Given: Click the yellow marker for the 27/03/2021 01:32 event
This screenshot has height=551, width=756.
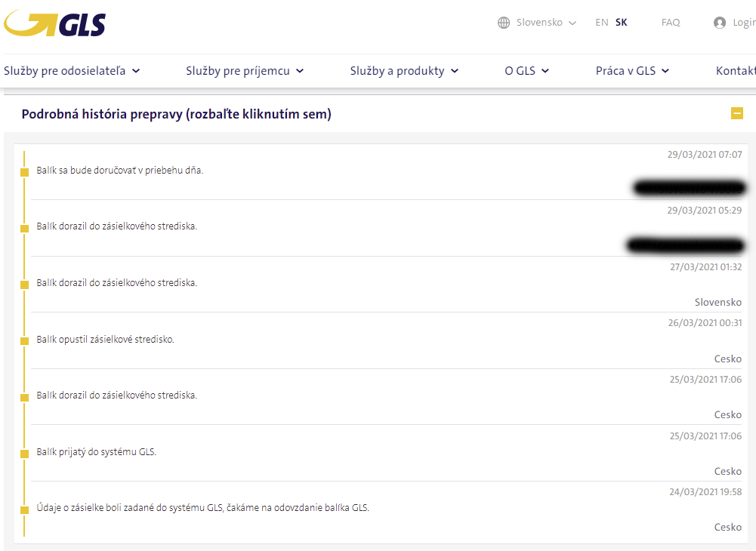Looking at the screenshot, I should (x=24, y=285).
